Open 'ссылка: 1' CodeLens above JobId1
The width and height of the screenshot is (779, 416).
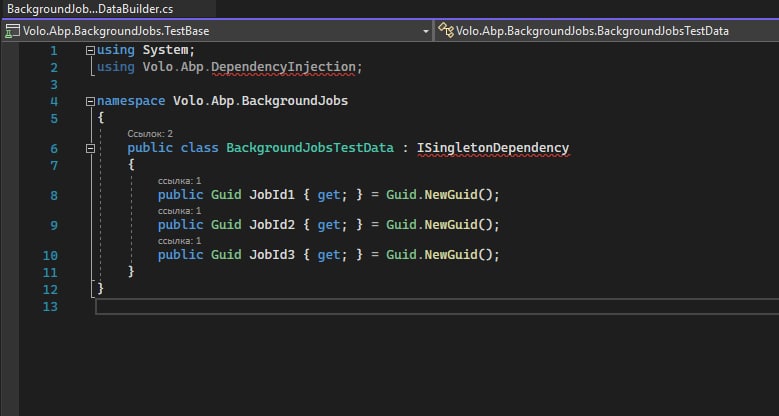(179, 181)
